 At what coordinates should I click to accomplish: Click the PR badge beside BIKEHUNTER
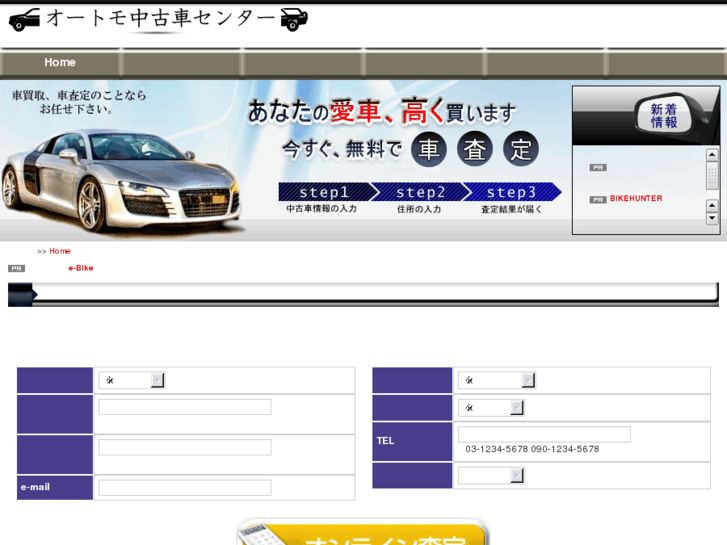pos(598,199)
